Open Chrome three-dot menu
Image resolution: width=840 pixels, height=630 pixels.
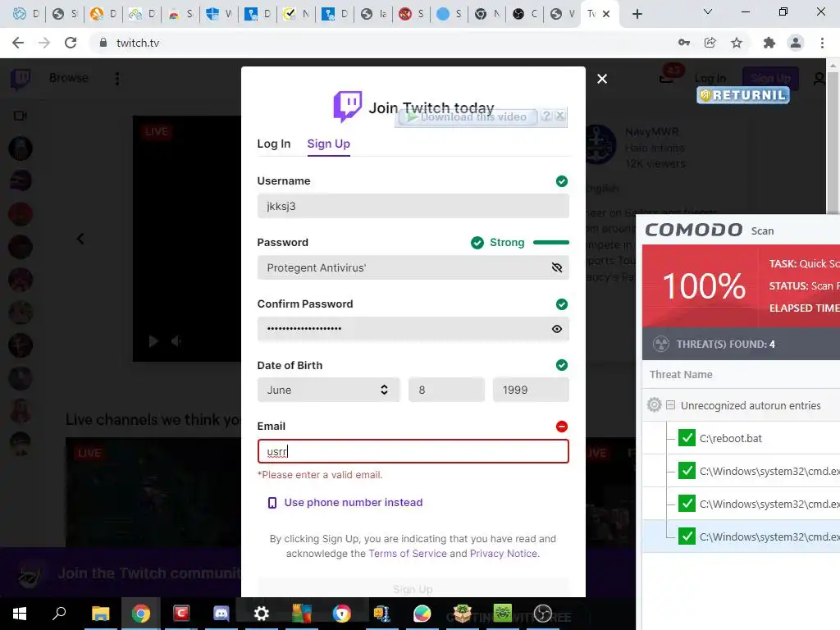click(822, 43)
